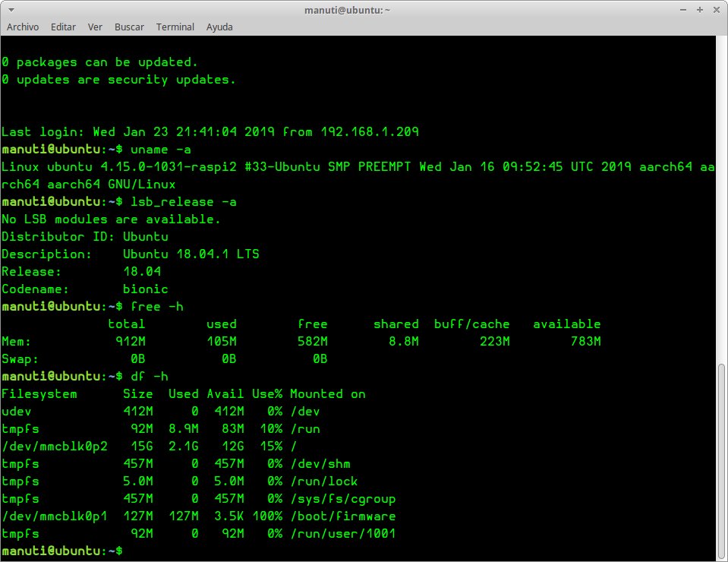Click 'Ubuntu 18.04.1 LTS' description value
This screenshot has height=562, width=728.
pos(191,254)
